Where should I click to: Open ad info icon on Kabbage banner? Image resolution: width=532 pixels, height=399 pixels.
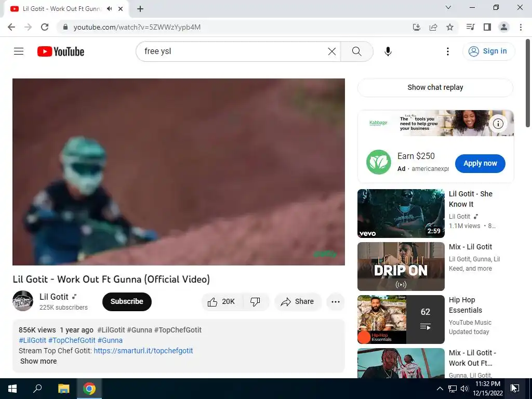(498, 124)
